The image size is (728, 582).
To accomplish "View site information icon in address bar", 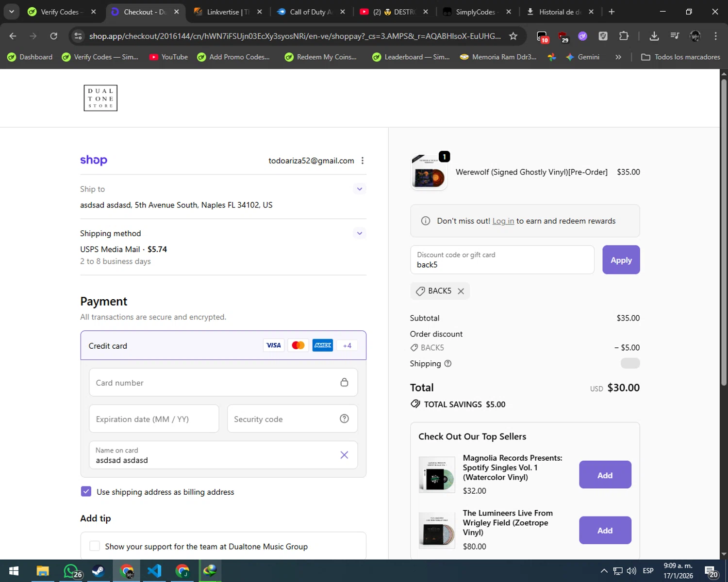I will pyautogui.click(x=78, y=36).
